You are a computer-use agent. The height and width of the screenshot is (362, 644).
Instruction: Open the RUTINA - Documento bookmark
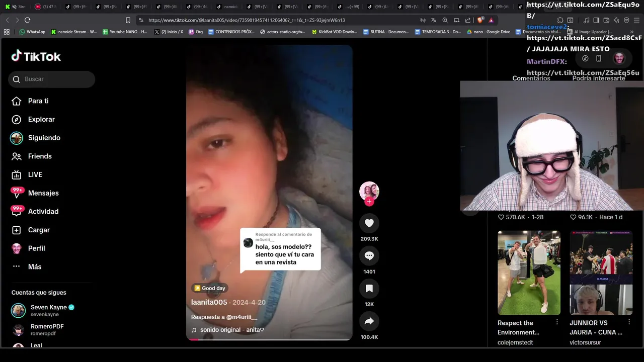[x=386, y=32]
